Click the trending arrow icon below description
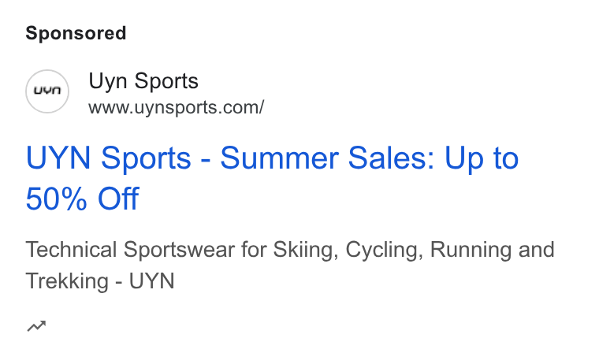This screenshot has height=364, width=599. (37, 326)
